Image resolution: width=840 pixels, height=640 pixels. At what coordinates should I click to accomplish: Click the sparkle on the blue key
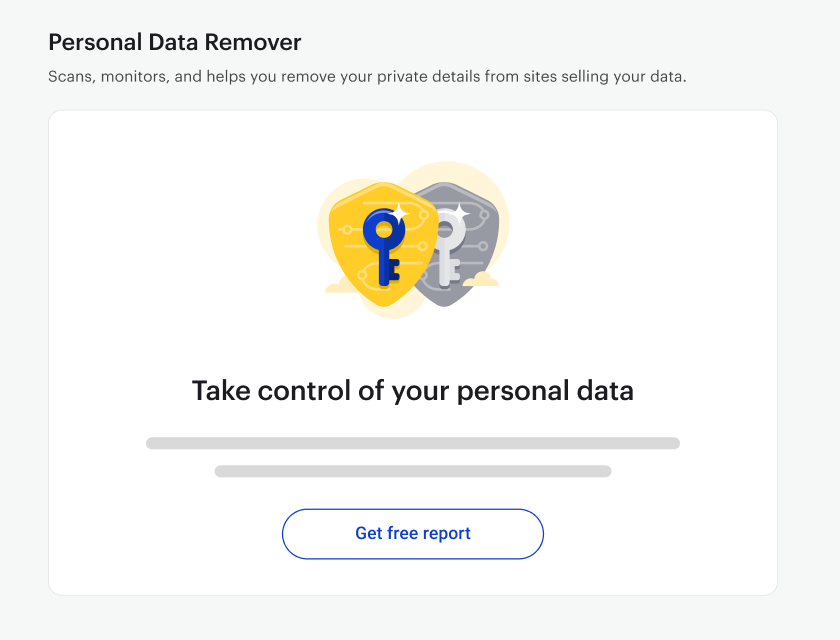coord(399,214)
